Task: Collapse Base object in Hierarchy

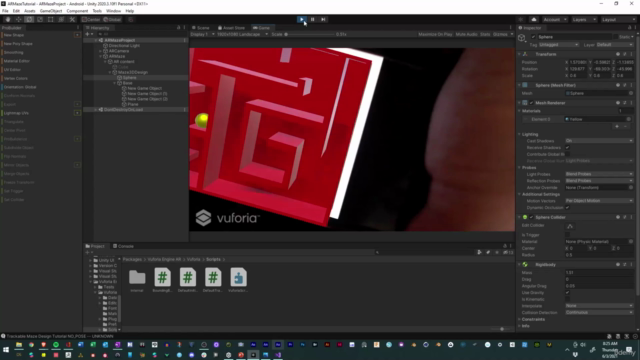Action: 115,83
